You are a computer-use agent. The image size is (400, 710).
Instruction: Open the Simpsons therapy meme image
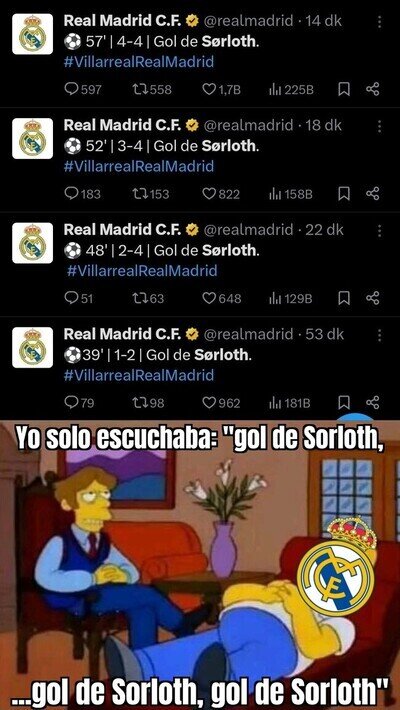pos(200,565)
